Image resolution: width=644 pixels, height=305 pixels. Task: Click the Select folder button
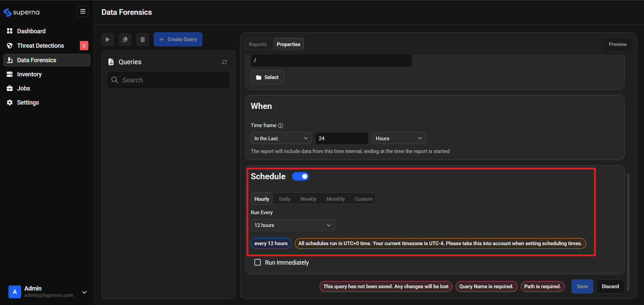[x=267, y=77]
